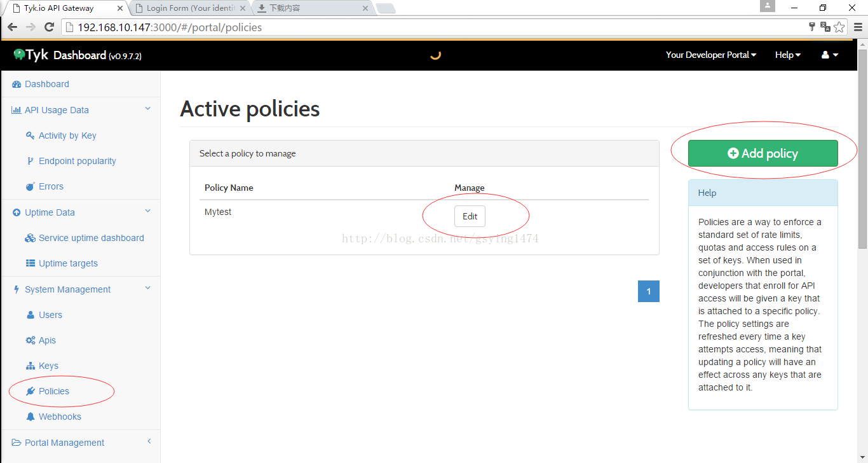Click the Active policies heading
Screen dimensions: 868x463
click(x=250, y=109)
